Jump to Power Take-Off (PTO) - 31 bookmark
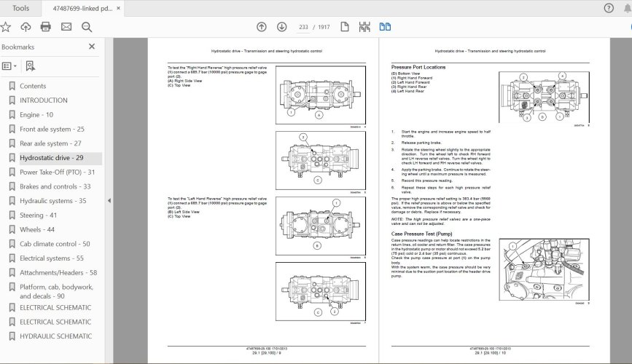This screenshot has width=632, height=364. tap(58, 172)
